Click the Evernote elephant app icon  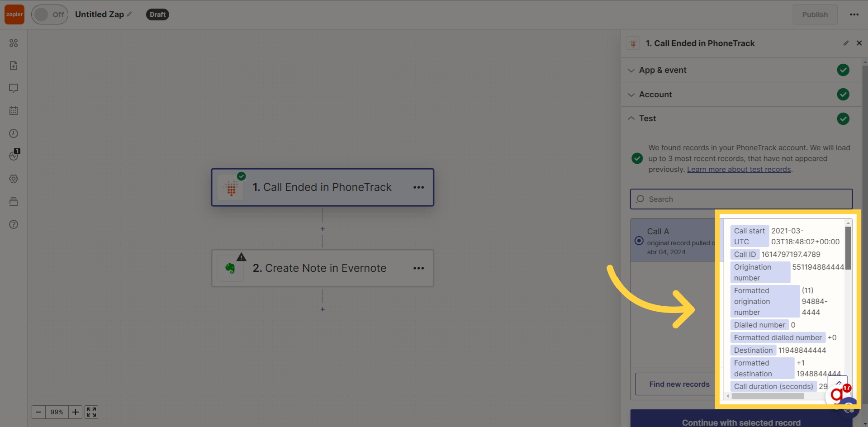(x=230, y=268)
